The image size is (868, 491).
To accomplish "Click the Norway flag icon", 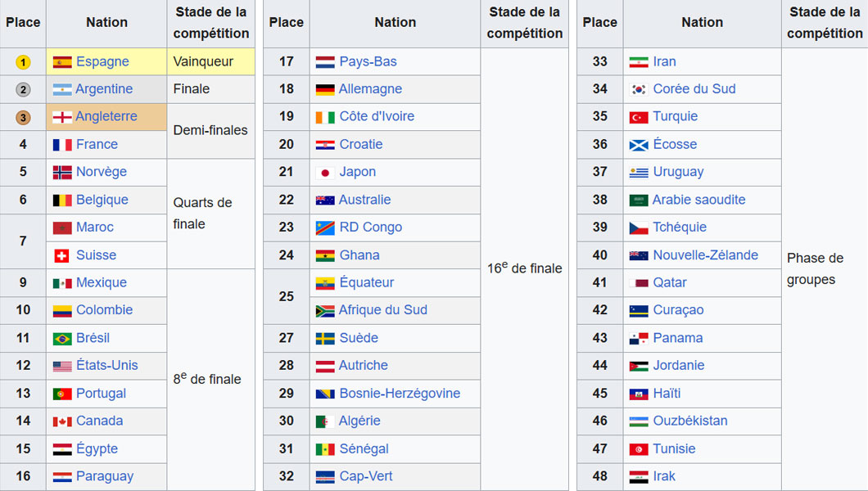I will (62, 172).
